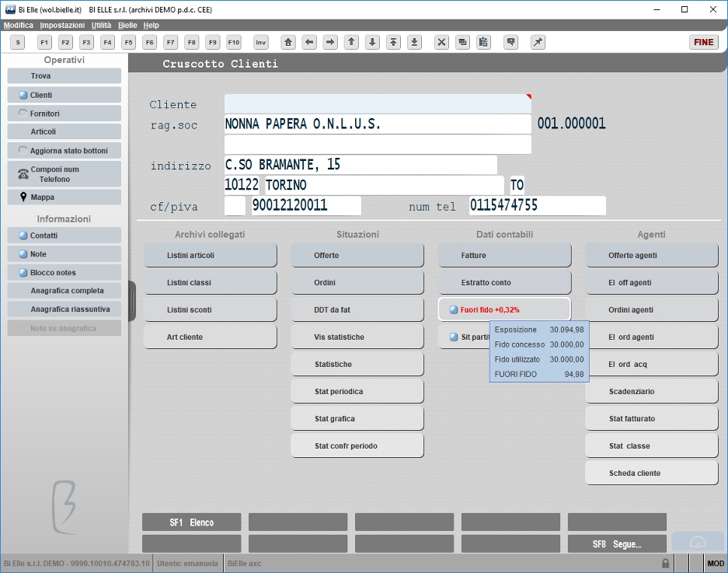
Task: Click the down arrow with bottom bar icon
Action: pyautogui.click(x=414, y=42)
